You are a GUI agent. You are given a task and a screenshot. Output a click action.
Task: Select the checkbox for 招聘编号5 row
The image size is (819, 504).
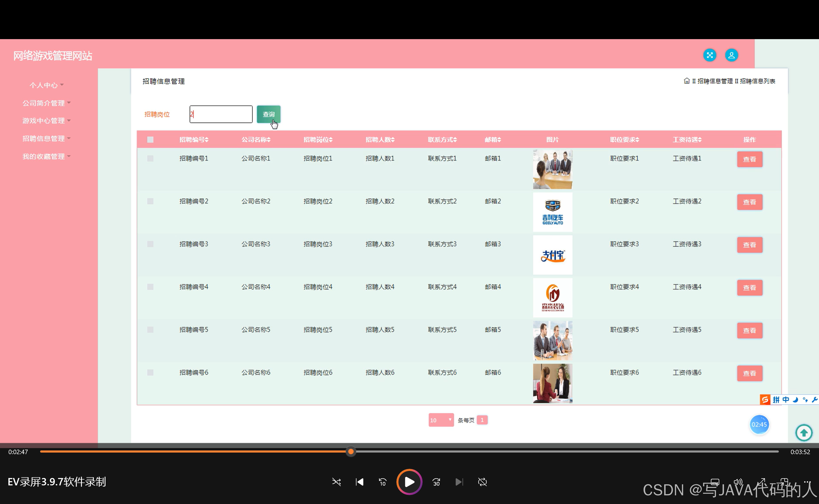(x=150, y=330)
